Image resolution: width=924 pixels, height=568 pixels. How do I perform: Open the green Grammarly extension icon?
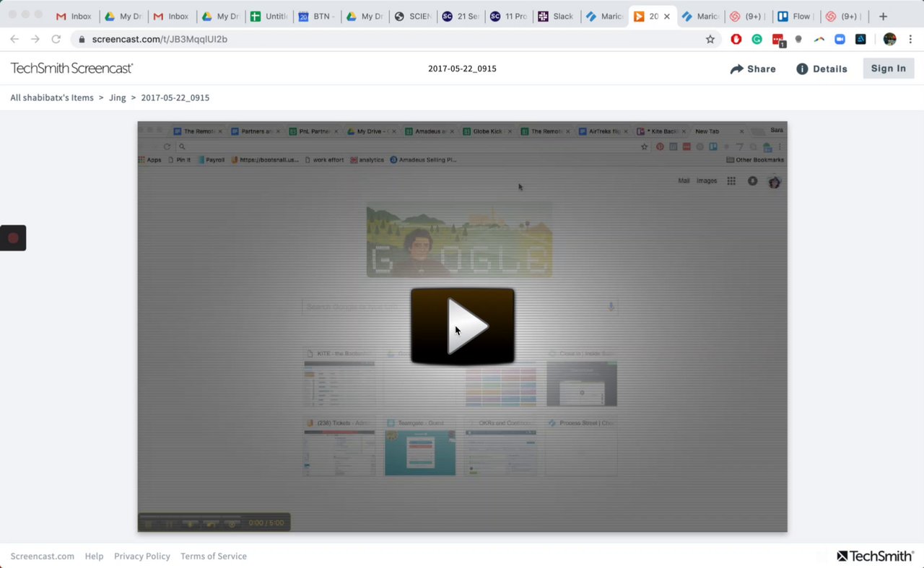point(757,39)
